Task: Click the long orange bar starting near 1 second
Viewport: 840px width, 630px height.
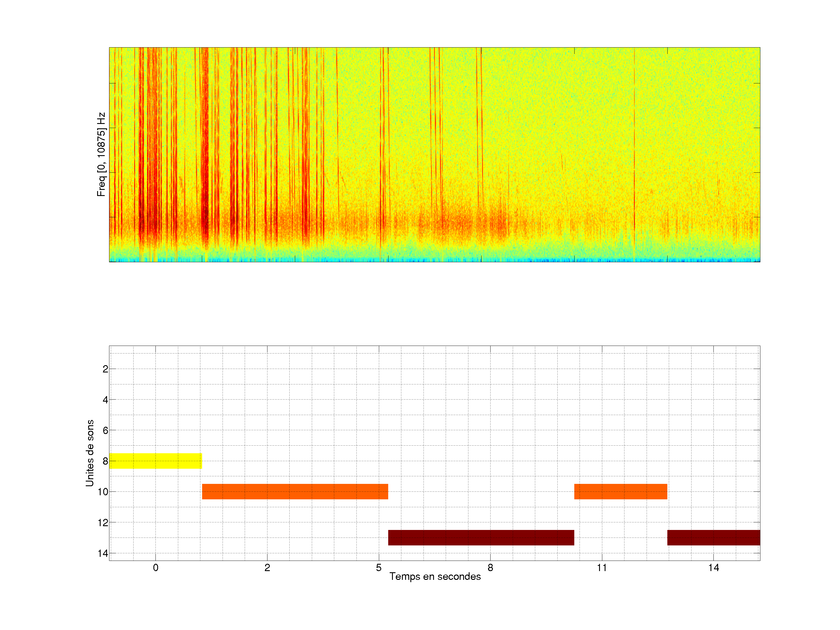Action: pyautogui.click(x=295, y=491)
